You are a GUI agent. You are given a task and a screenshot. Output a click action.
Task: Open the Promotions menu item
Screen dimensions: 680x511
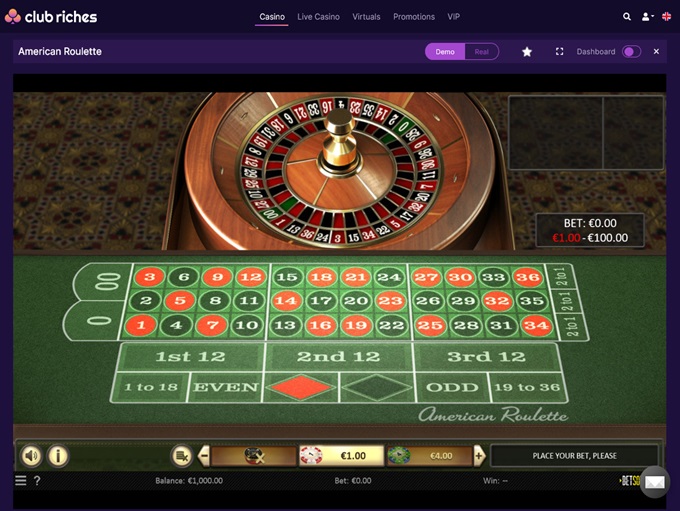[414, 16]
